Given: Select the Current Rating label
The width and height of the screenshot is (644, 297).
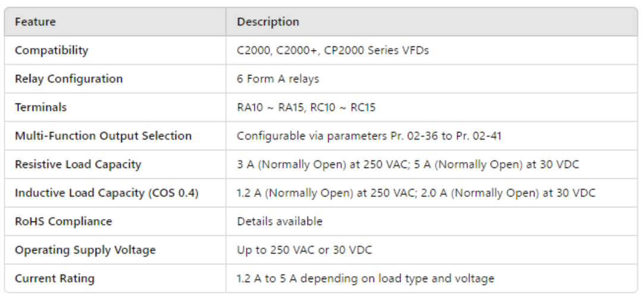Looking at the screenshot, I should pos(54,279).
